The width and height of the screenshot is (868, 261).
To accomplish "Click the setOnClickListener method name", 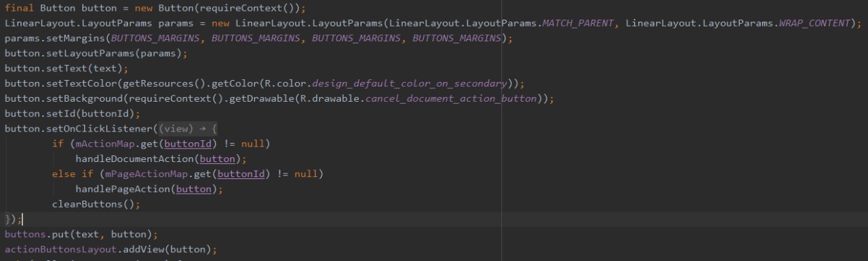I will 98,129.
